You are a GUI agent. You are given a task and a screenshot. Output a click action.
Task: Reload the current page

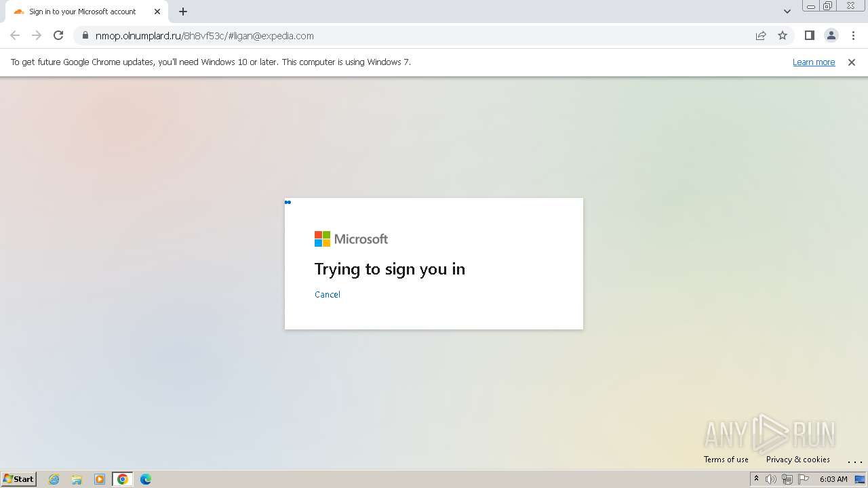(x=58, y=35)
